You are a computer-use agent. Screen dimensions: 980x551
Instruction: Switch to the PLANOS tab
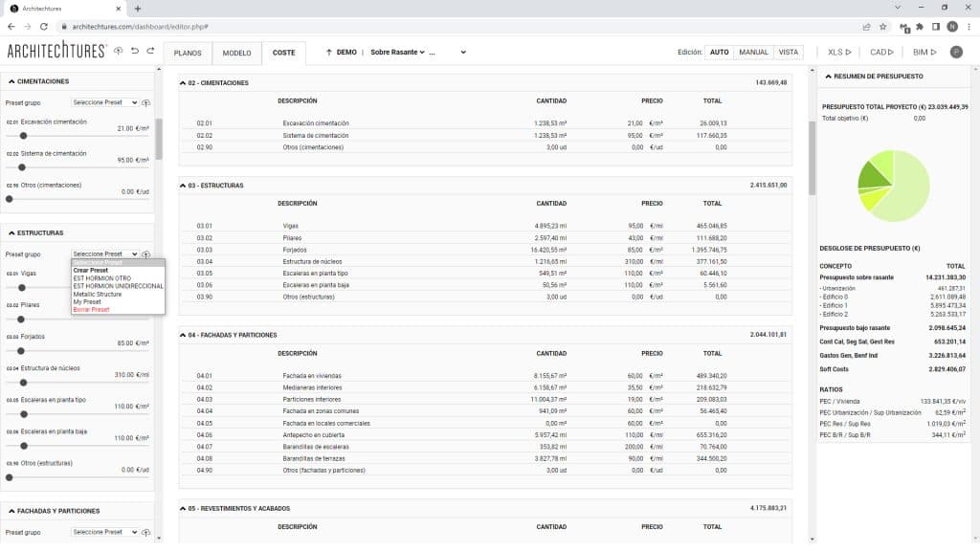(x=188, y=54)
